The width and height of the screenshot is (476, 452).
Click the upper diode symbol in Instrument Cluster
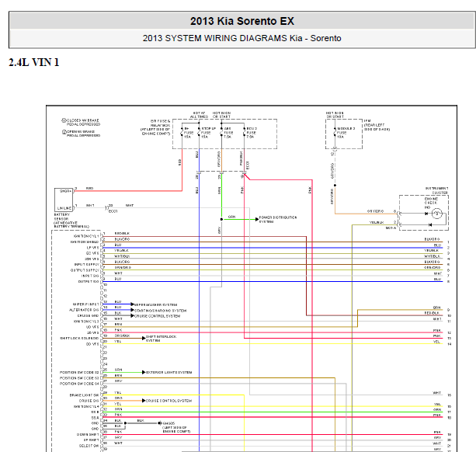point(426,214)
